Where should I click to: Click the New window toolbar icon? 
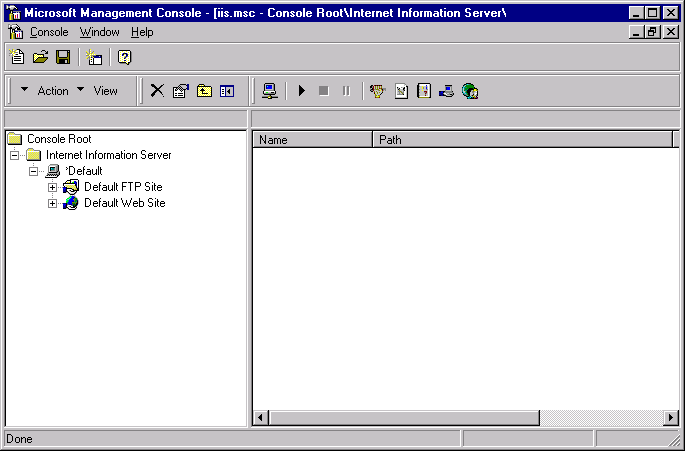point(94,57)
